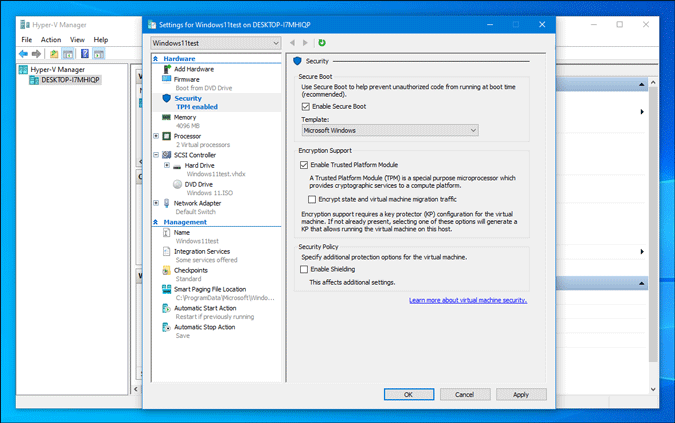
Task: Open View menu in Hyper-V Manager
Action: point(77,40)
